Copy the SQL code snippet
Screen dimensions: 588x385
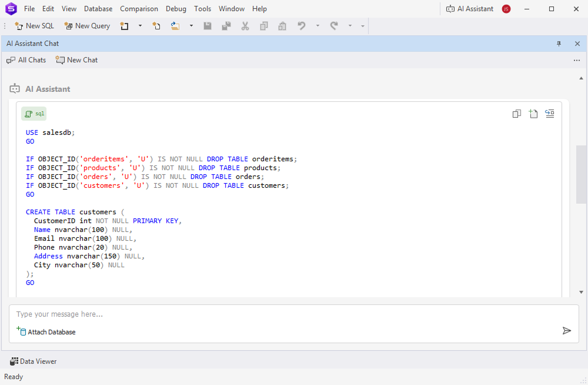pyautogui.click(x=516, y=114)
